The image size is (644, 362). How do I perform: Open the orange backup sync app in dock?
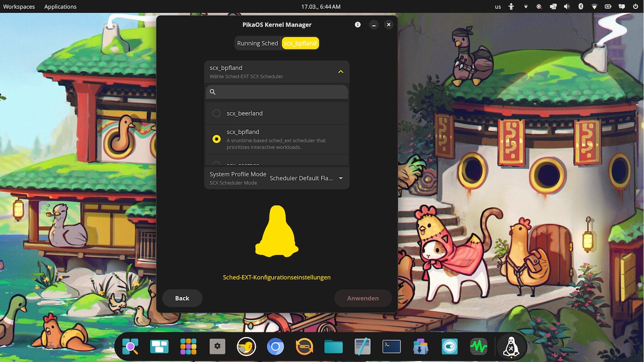click(x=304, y=347)
